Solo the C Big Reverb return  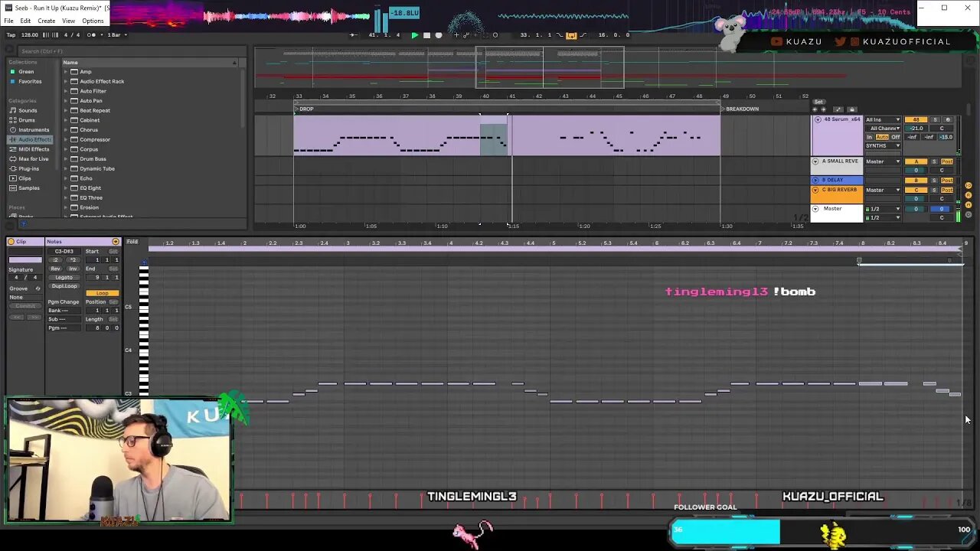[934, 190]
